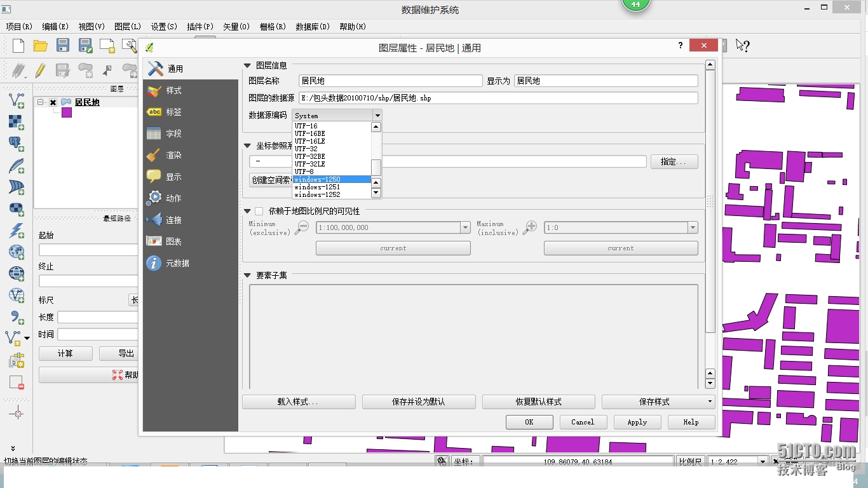This screenshot has width=868, height=488.
Task: Switch to the 字段 tab
Action: pos(191,133)
